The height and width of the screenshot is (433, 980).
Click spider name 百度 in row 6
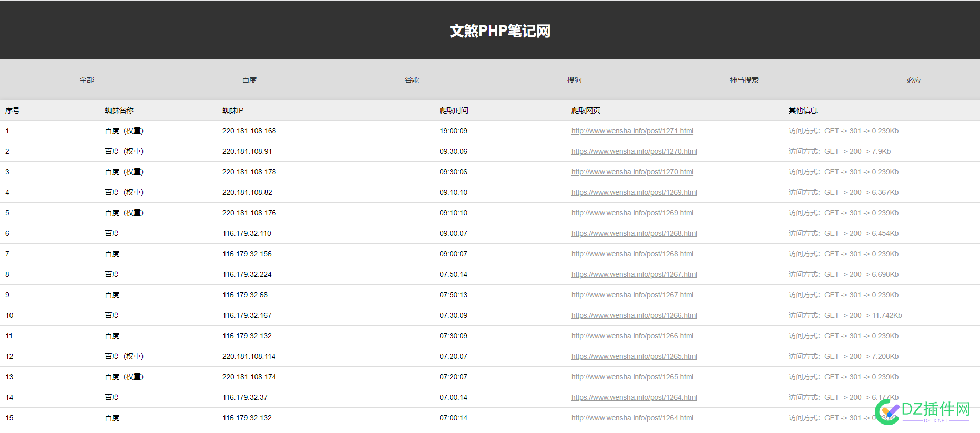[112, 233]
